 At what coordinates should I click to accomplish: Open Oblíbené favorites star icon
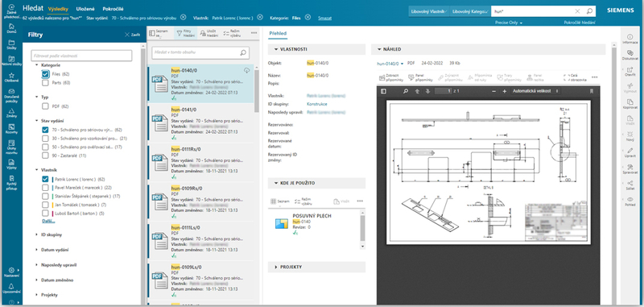pyautogui.click(x=11, y=77)
